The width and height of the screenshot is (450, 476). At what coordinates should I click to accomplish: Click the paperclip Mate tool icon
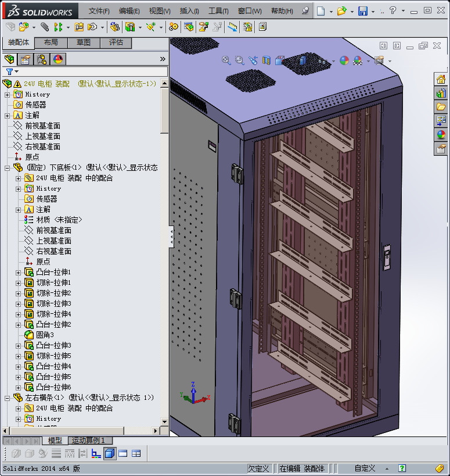pyautogui.click(x=45, y=27)
